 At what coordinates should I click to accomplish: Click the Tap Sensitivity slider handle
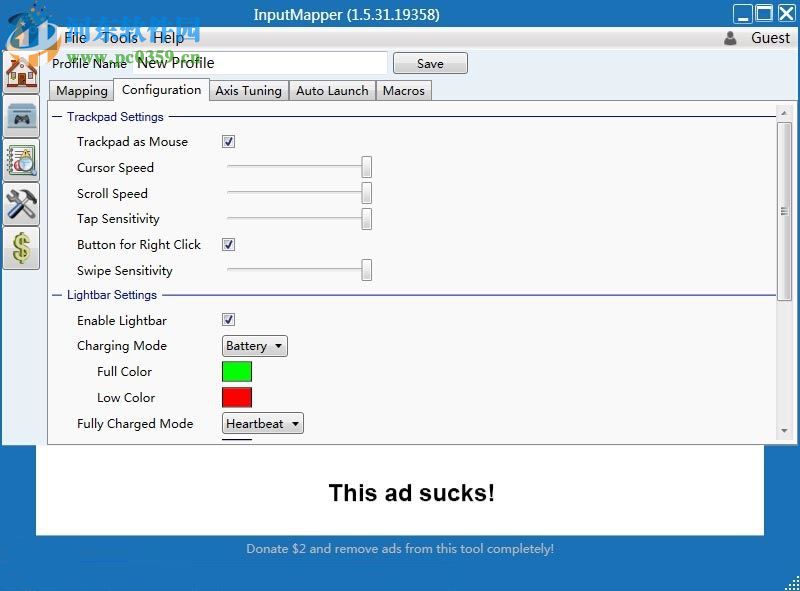click(366, 218)
